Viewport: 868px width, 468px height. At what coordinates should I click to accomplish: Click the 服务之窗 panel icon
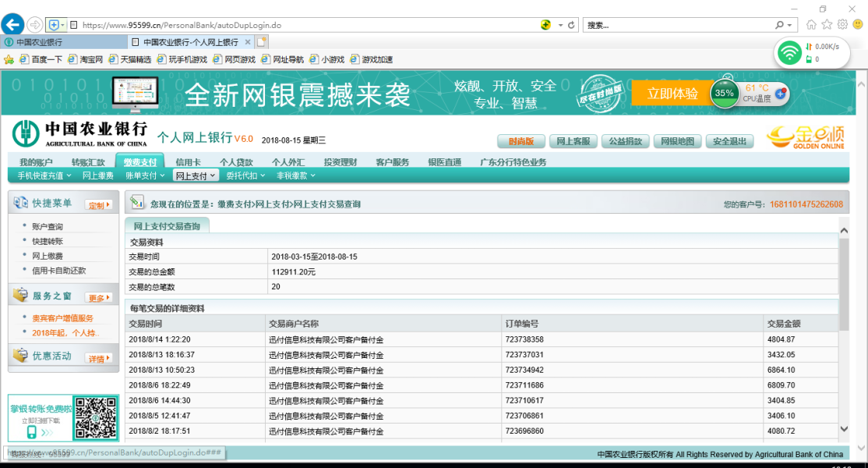click(x=21, y=295)
